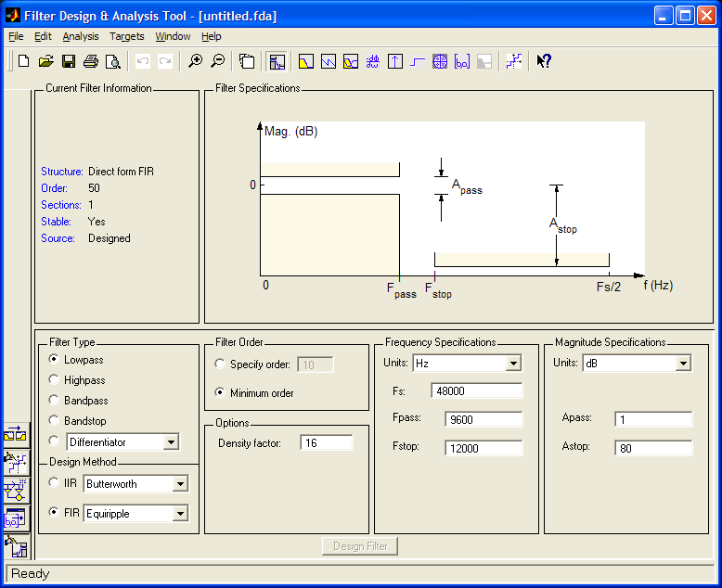Click the Full View Analysis icon
Image resolution: width=722 pixels, height=588 pixels.
point(247,61)
